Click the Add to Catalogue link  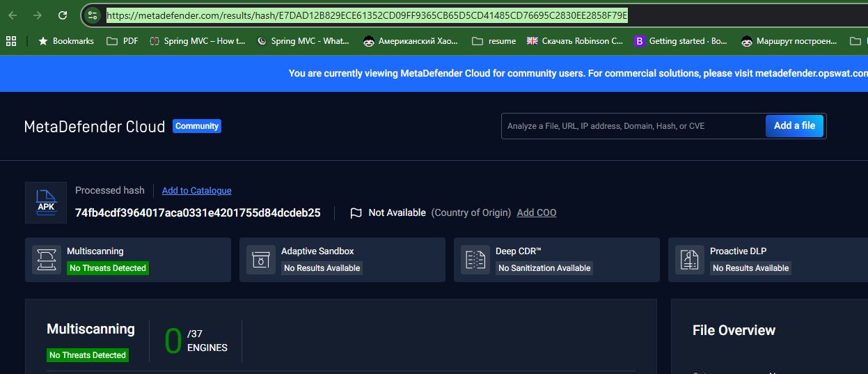click(196, 191)
